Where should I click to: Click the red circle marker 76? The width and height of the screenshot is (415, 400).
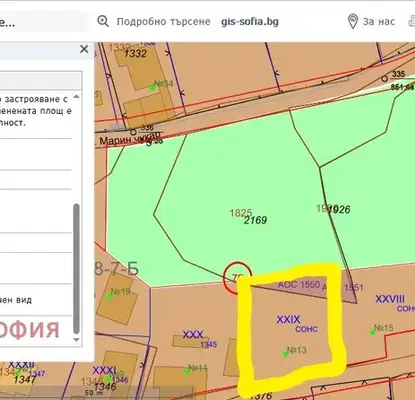(237, 277)
